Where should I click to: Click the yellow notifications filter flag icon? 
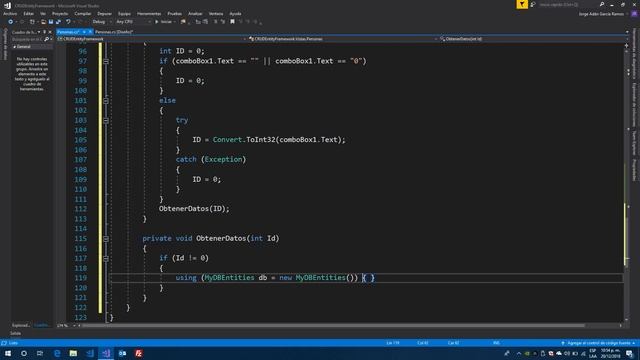pos(522,4)
